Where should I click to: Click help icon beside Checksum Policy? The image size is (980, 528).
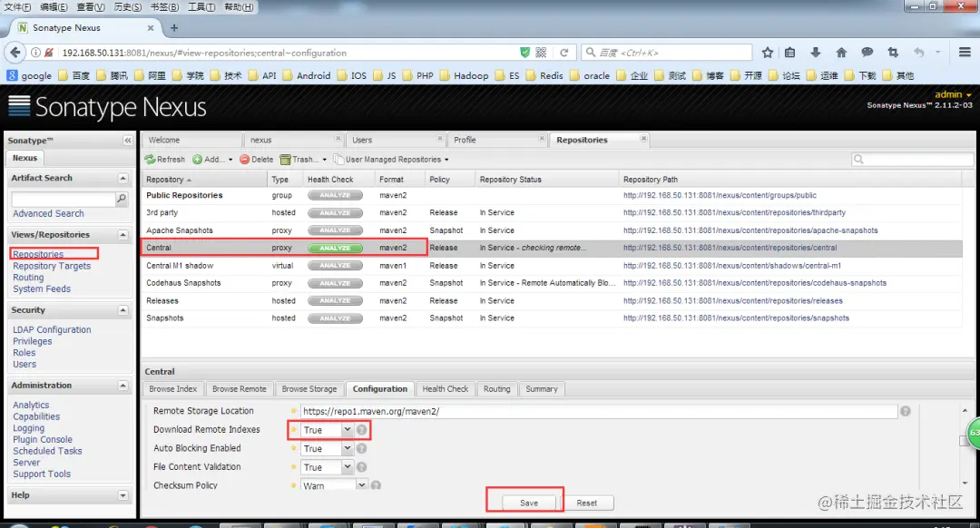pos(376,485)
